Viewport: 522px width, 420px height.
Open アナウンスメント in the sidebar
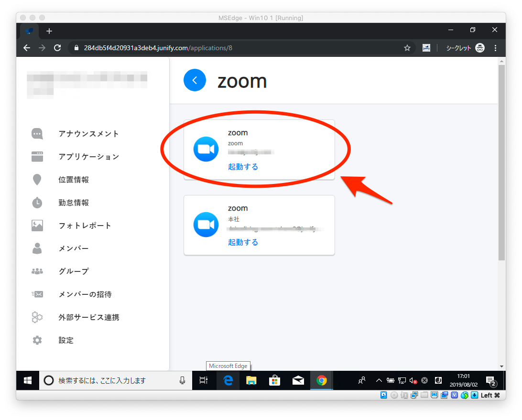[x=88, y=134]
